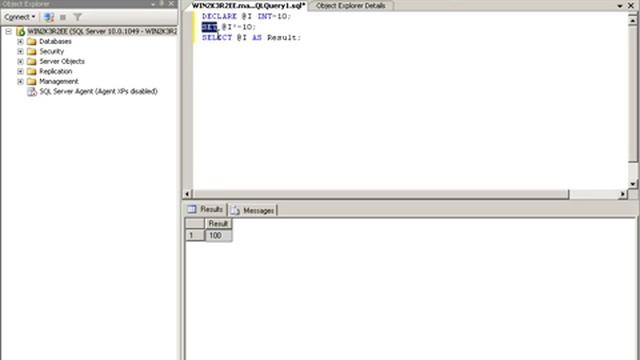Click the editor horizontal scrollbar thumb

click(x=381, y=194)
